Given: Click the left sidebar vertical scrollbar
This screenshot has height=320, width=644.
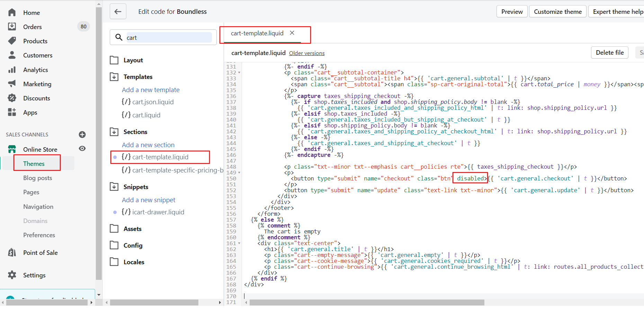Looking at the screenshot, I should tap(99, 143).
